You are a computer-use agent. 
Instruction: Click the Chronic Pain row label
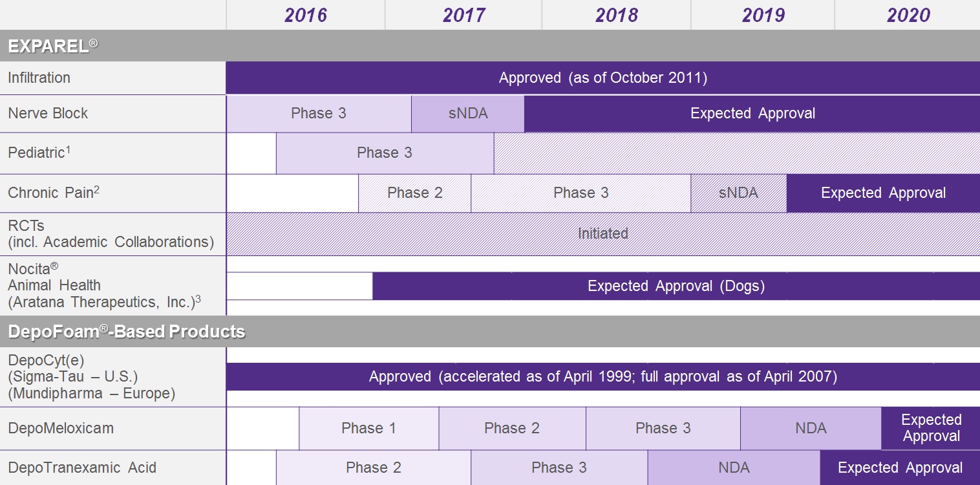pos(53,193)
